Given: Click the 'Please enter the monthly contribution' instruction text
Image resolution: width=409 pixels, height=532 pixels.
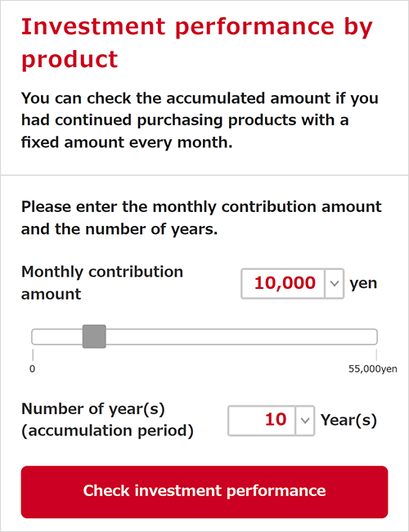Looking at the screenshot, I should [x=201, y=218].
